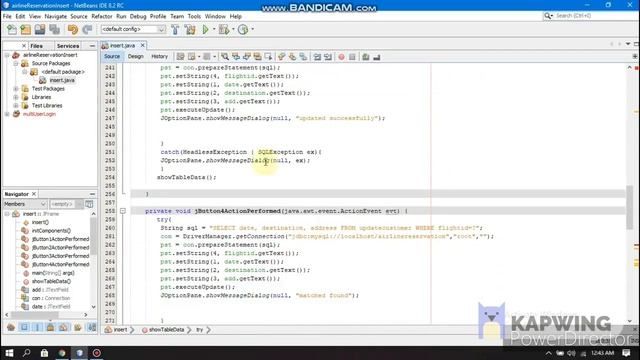Select jButton1ActionPerformed in Navigator
The image size is (640, 360).
[x=60, y=239]
